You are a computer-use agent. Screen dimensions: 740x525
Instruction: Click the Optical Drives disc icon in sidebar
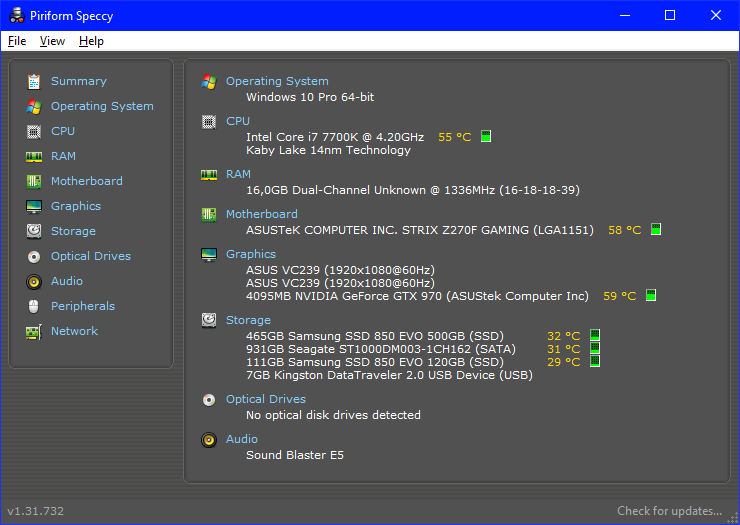[x=34, y=256]
